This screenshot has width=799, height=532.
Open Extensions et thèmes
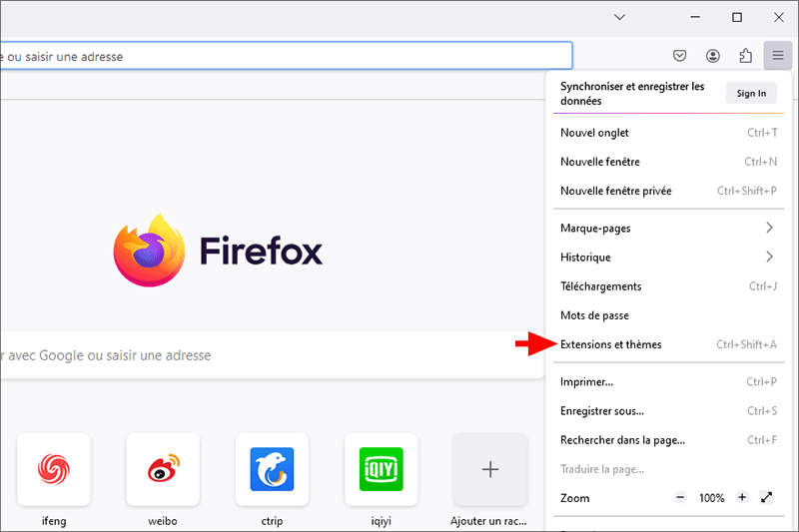tap(668, 344)
